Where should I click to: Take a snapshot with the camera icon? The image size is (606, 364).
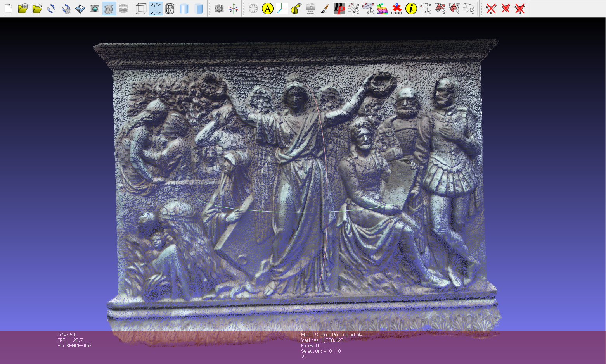click(95, 9)
